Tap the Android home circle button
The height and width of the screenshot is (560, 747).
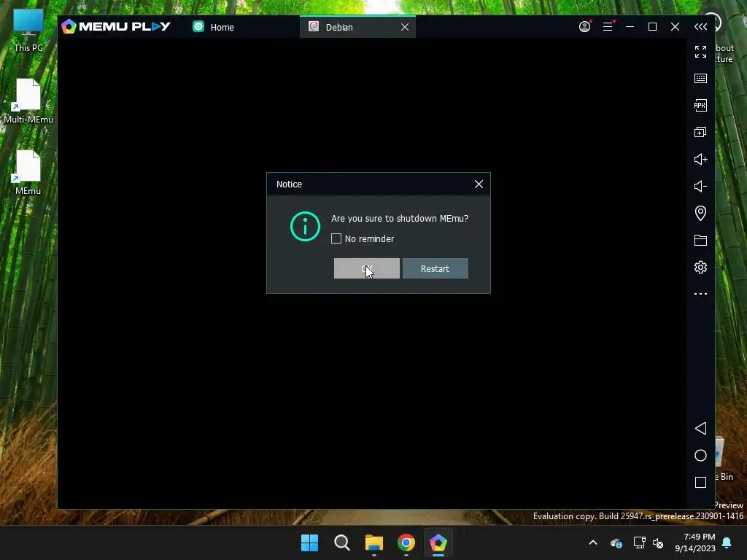[x=700, y=455]
